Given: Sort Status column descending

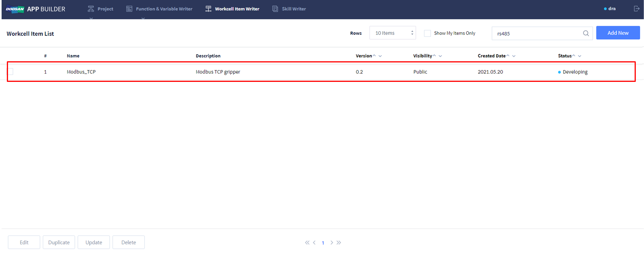Looking at the screenshot, I should pos(580,56).
